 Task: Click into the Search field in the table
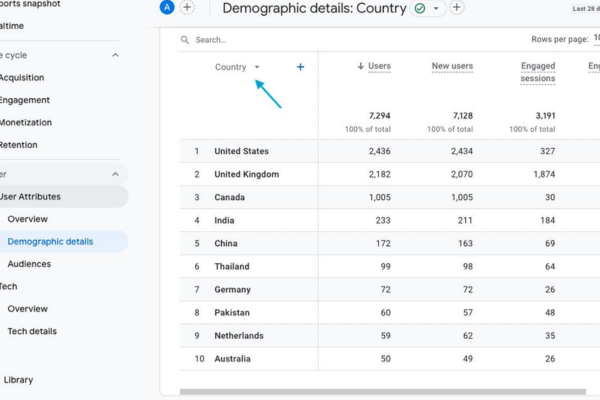tap(344, 40)
